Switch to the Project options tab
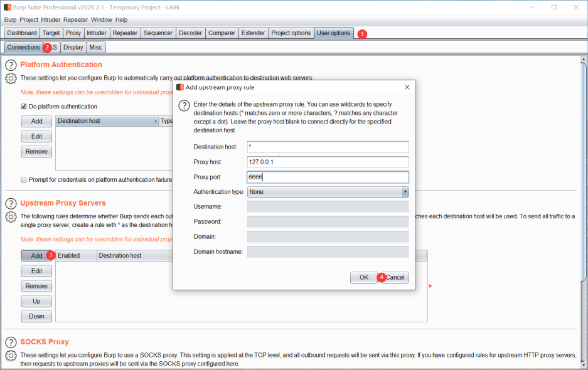The width and height of the screenshot is (588, 370). (291, 33)
